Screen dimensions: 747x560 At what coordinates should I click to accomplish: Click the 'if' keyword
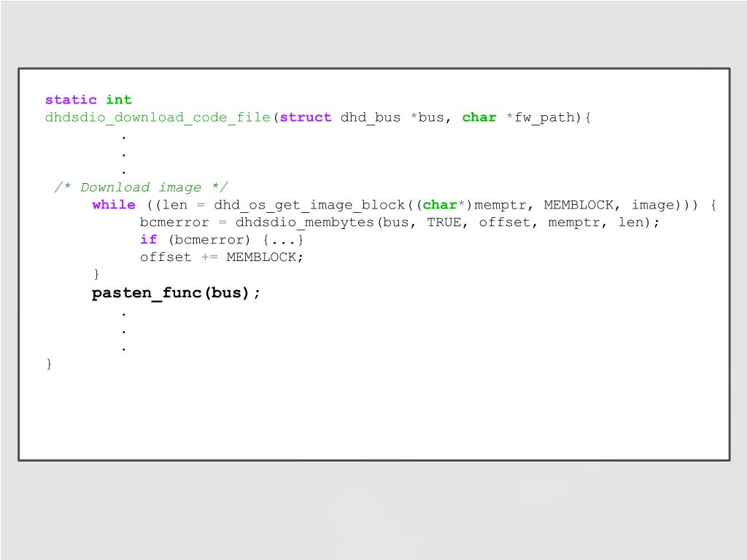[x=149, y=239]
